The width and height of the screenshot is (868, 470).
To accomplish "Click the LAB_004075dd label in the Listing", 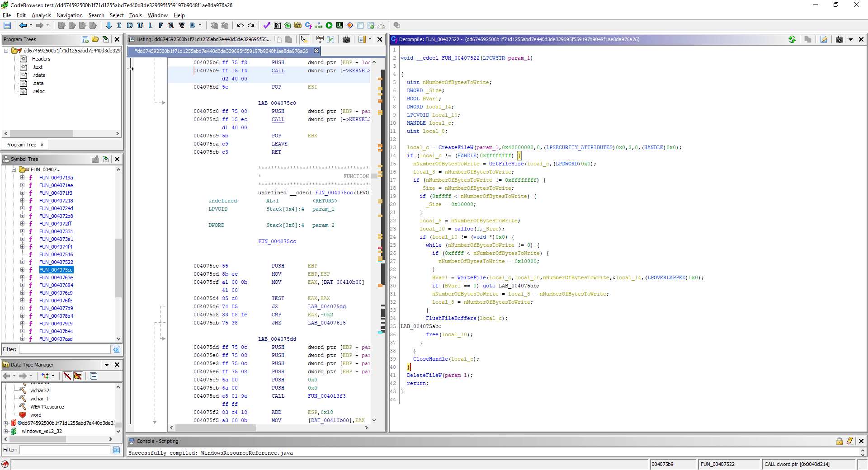I will click(x=277, y=339).
